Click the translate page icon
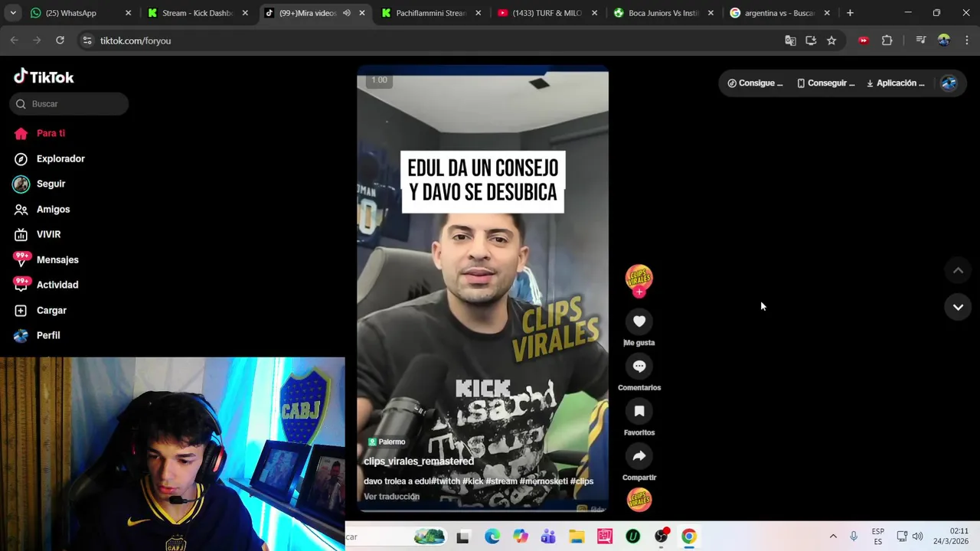 click(x=790, y=41)
